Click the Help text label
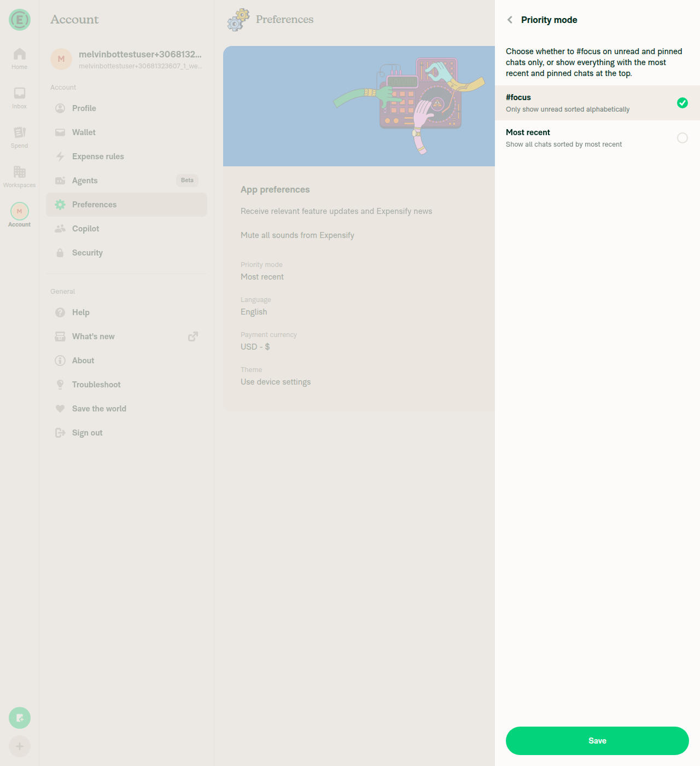Screen dimensions: 700x766 click(x=81, y=312)
